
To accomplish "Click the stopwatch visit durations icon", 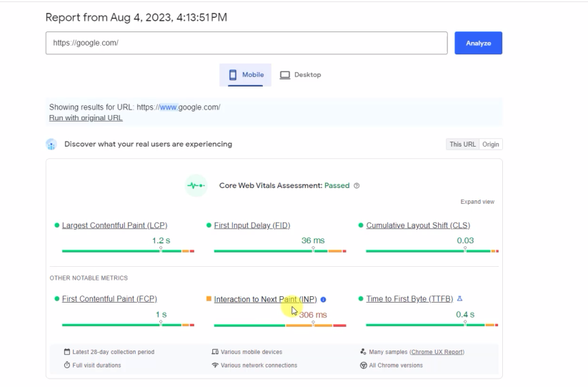I will (x=66, y=365).
